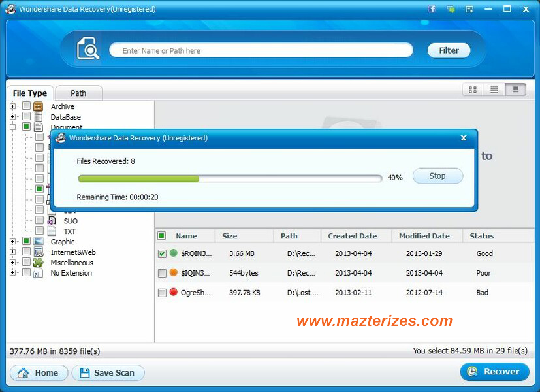This screenshot has width=540, height=392.
Task: Click the SUO file type icon
Action: [52, 220]
